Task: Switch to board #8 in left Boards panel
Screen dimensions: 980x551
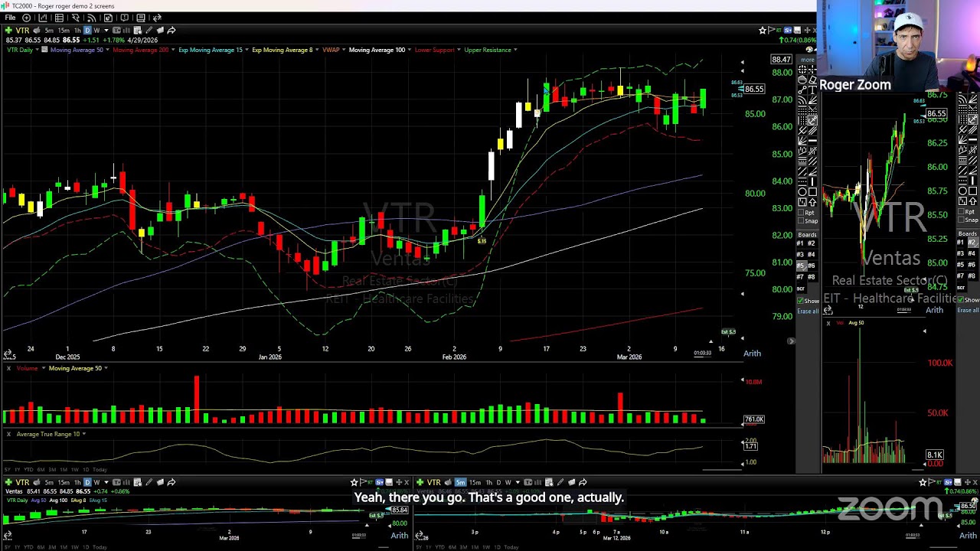Action: pyautogui.click(x=812, y=276)
